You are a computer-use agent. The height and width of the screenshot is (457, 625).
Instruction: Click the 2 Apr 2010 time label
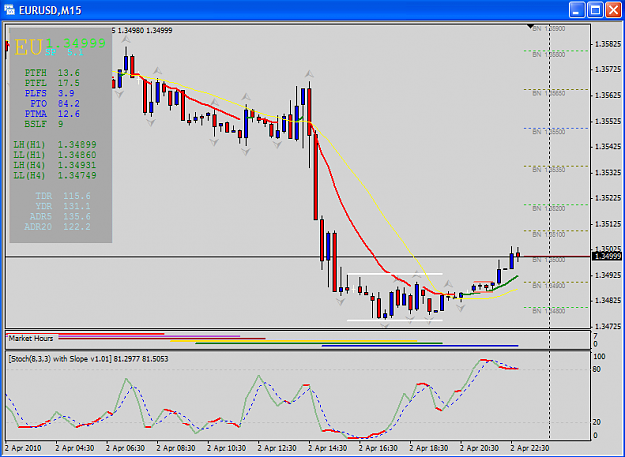23,448
